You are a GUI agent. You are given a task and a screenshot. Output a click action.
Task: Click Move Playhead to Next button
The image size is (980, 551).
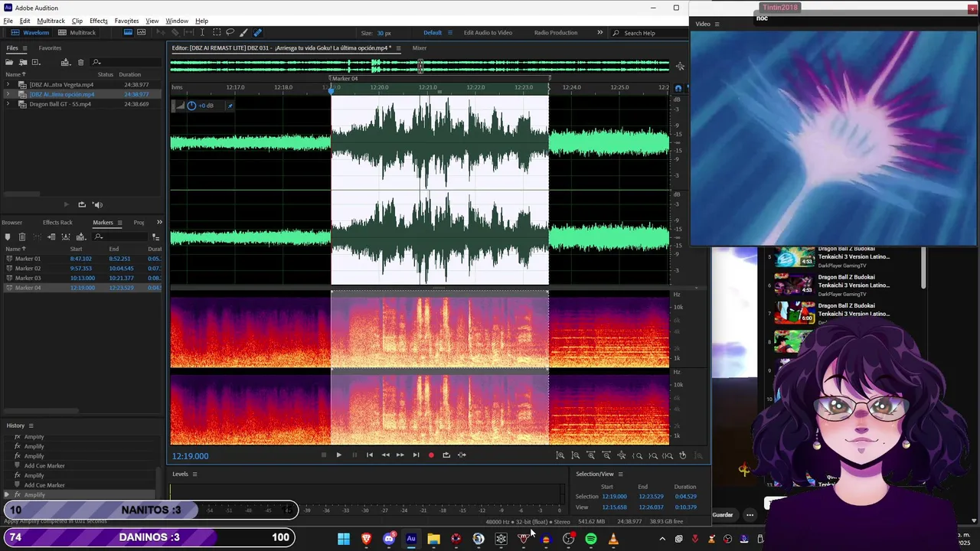pos(416,455)
